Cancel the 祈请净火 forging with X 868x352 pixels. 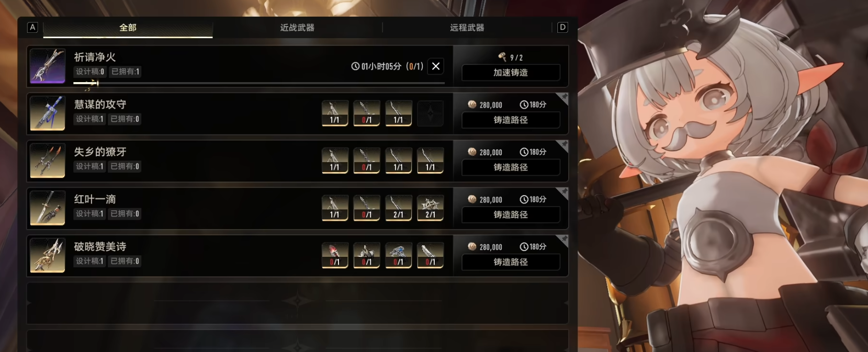436,66
